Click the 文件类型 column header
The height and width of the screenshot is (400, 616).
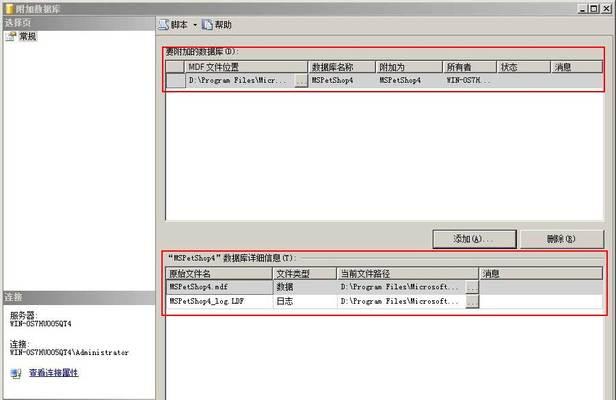[305, 274]
